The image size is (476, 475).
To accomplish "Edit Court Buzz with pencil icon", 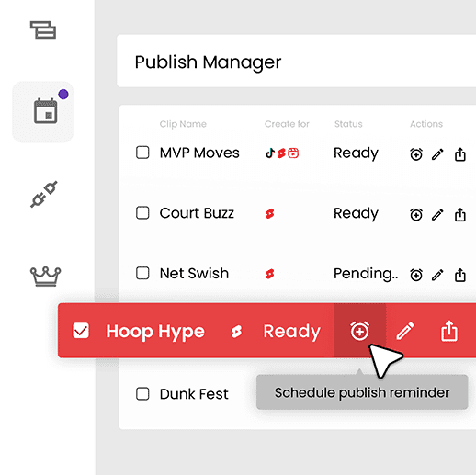I will (x=437, y=214).
